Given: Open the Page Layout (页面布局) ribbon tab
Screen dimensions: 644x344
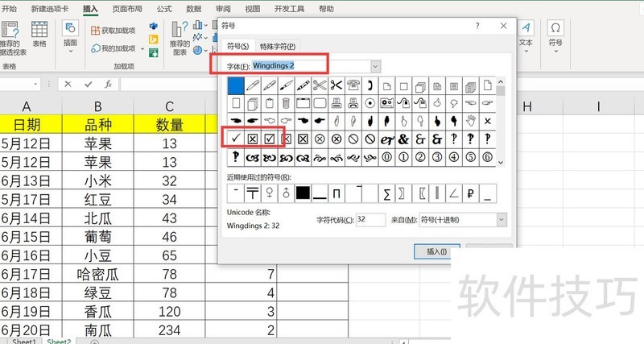Looking at the screenshot, I should 129,9.
